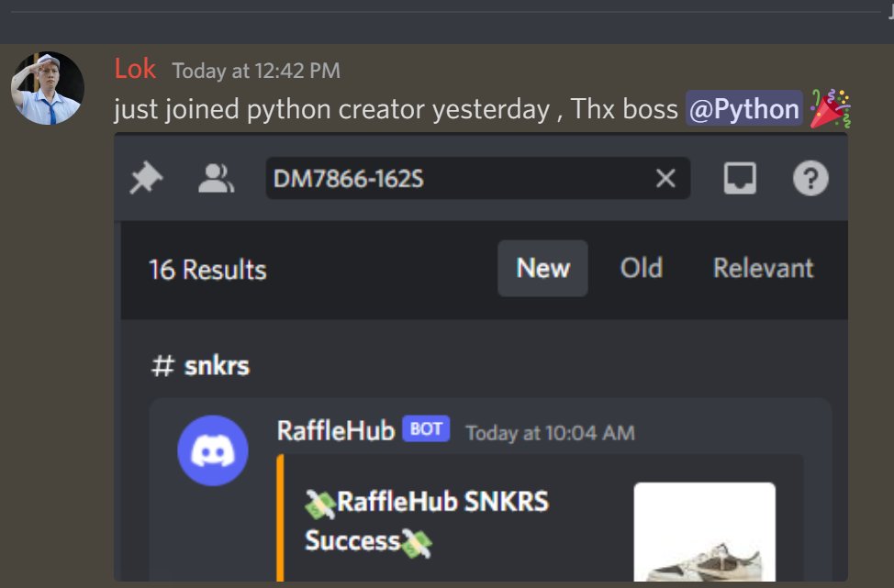Image resolution: width=894 pixels, height=588 pixels.
Task: Show the member list
Action: click(x=213, y=179)
